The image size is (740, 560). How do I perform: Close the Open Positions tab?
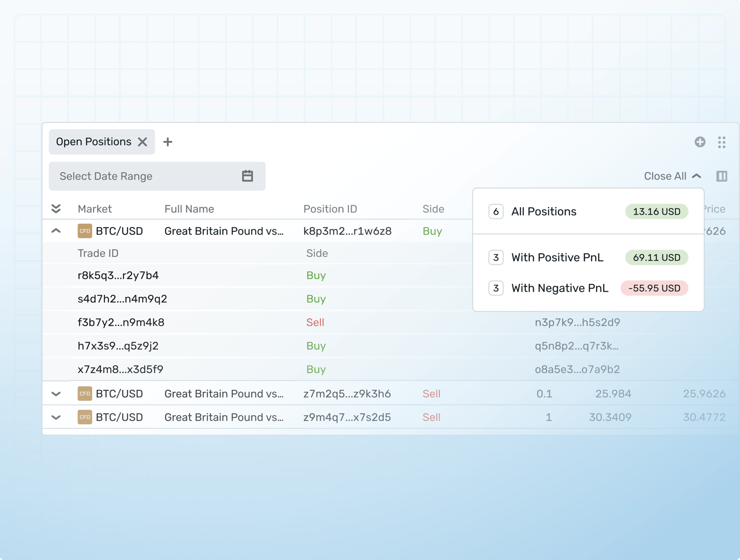(143, 142)
